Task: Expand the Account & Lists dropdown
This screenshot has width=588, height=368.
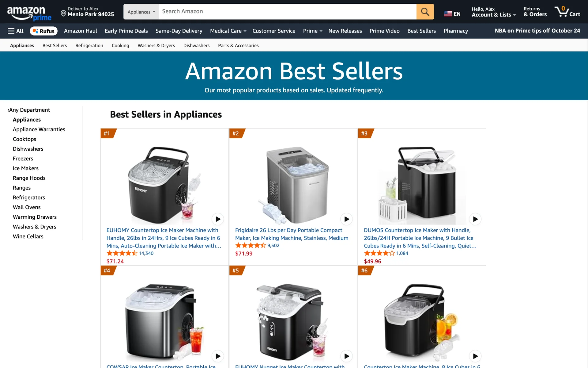Action: (494, 12)
